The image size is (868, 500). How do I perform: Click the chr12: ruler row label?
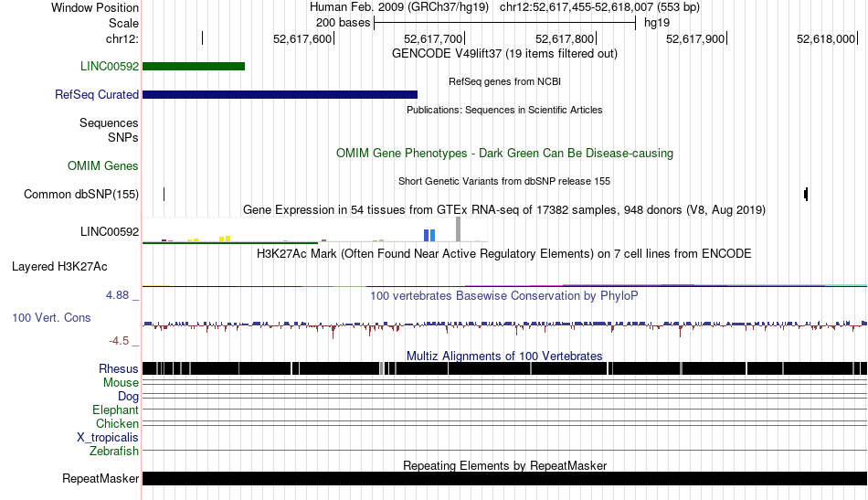pyautogui.click(x=122, y=38)
